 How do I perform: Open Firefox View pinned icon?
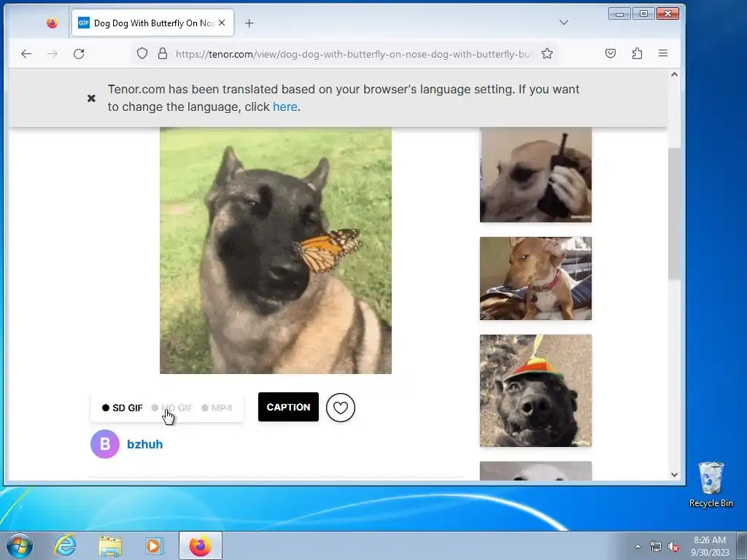coord(53,23)
